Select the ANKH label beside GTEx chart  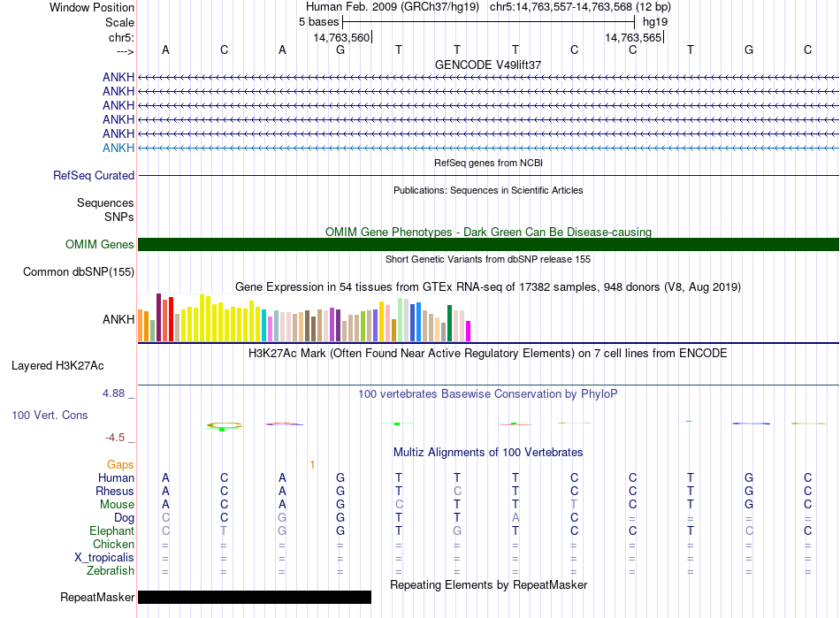[118, 318]
